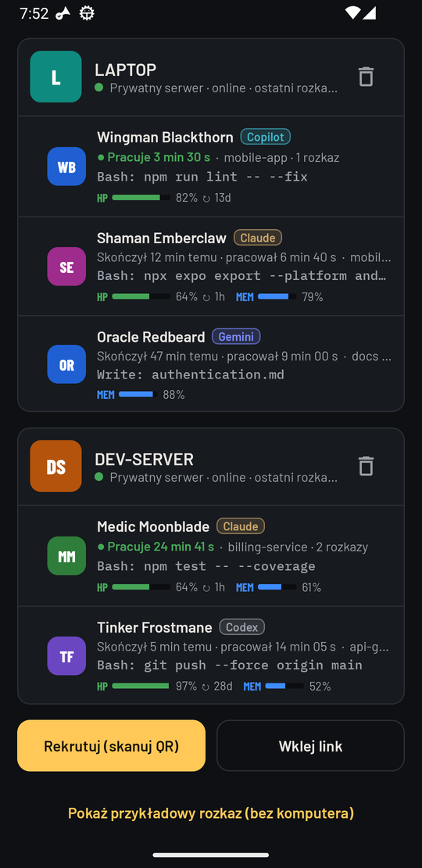The image size is (422, 868).
Task: Select the Wingman Blackthorn agent name
Action: [x=166, y=138]
